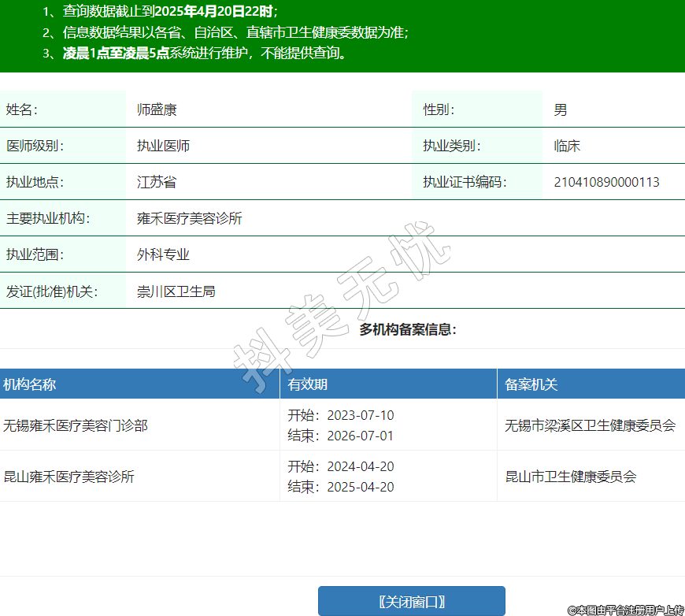Select the name value 师盛康
This screenshot has height=616, width=685.
click(157, 109)
